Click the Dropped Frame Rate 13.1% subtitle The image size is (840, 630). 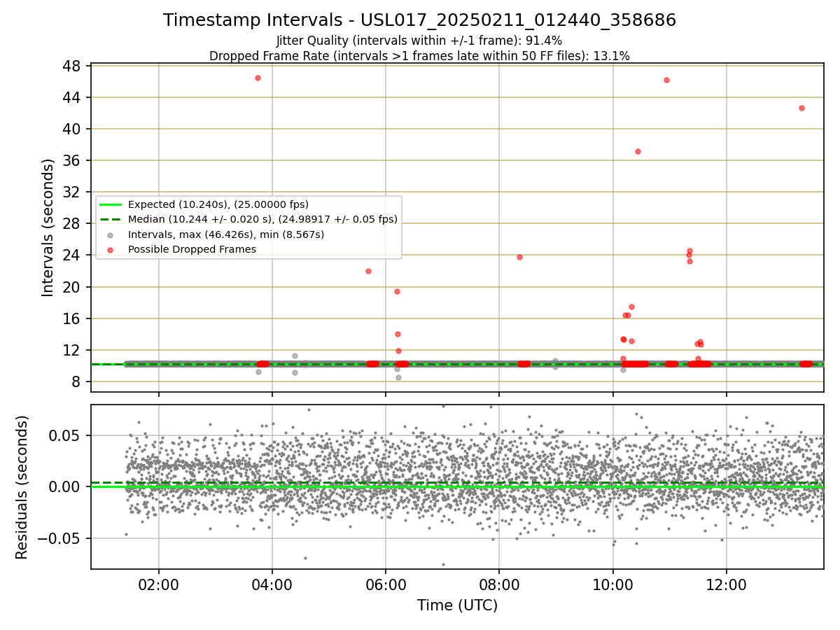419,56
